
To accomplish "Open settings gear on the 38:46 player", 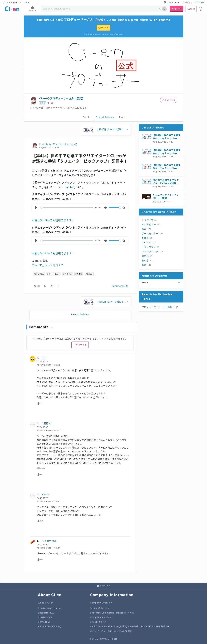I will (124, 208).
